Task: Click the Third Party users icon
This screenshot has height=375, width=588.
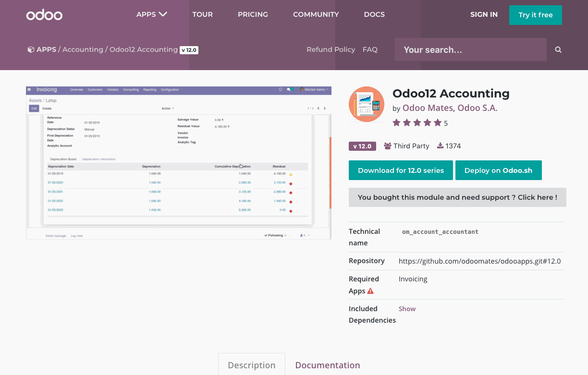Action: (387, 146)
